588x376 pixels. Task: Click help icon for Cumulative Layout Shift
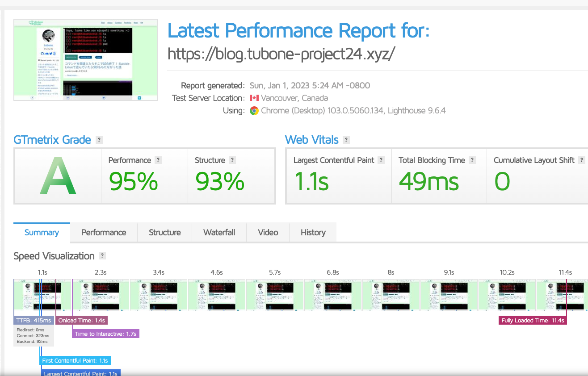click(581, 160)
